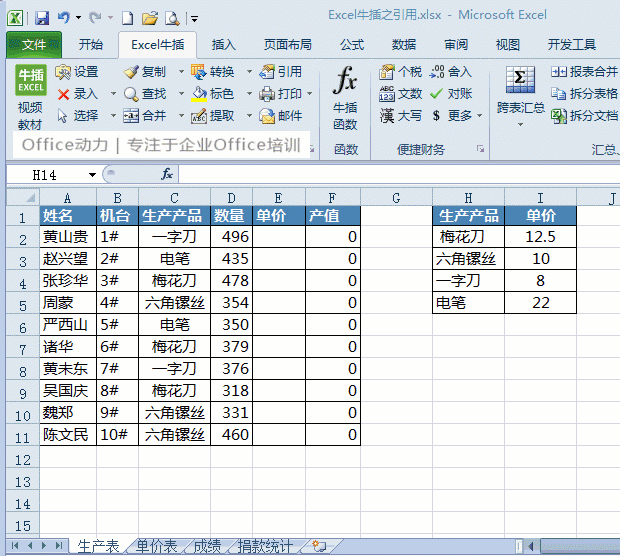Switch to the 插入 ribbon tab
Screen dimensions: 620x556
click(x=223, y=45)
